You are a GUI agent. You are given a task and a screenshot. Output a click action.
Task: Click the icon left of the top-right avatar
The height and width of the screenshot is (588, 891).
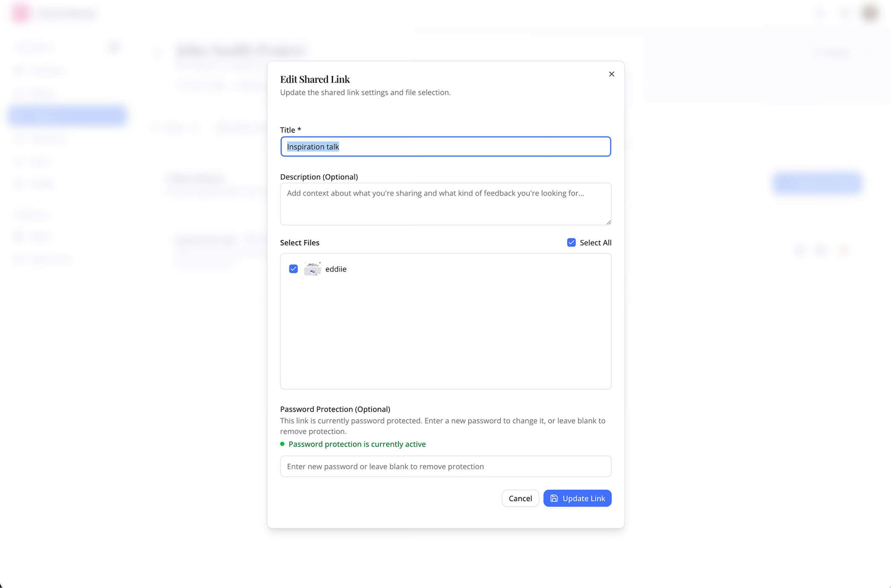coord(845,13)
